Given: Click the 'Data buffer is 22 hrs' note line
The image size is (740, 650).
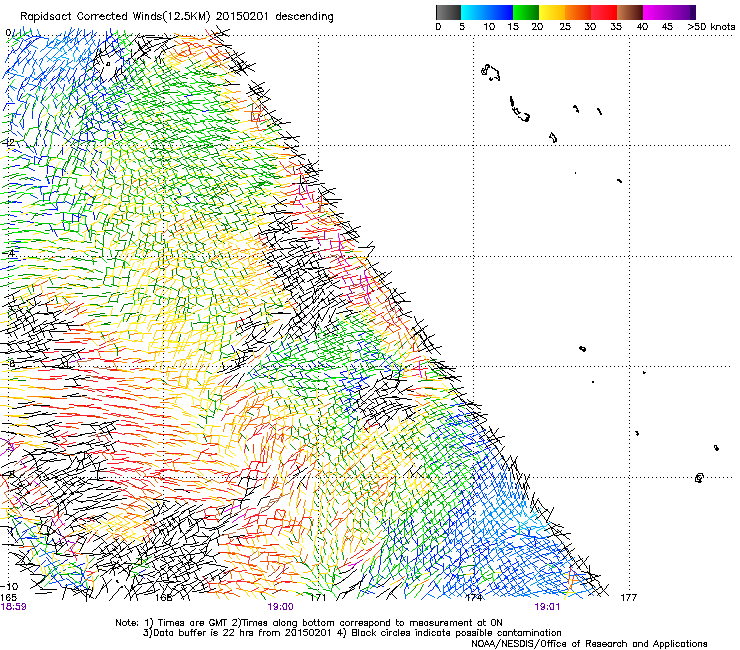Looking at the screenshot, I should [352, 633].
